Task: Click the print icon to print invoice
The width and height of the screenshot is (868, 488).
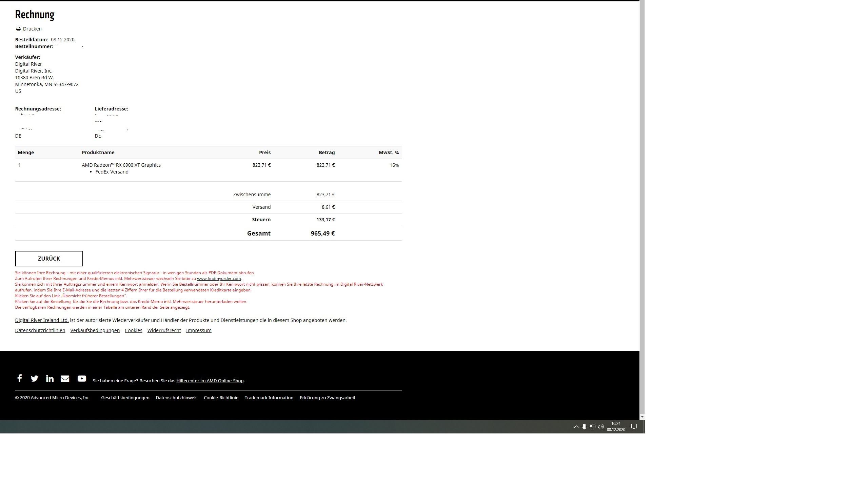Action: [x=19, y=28]
